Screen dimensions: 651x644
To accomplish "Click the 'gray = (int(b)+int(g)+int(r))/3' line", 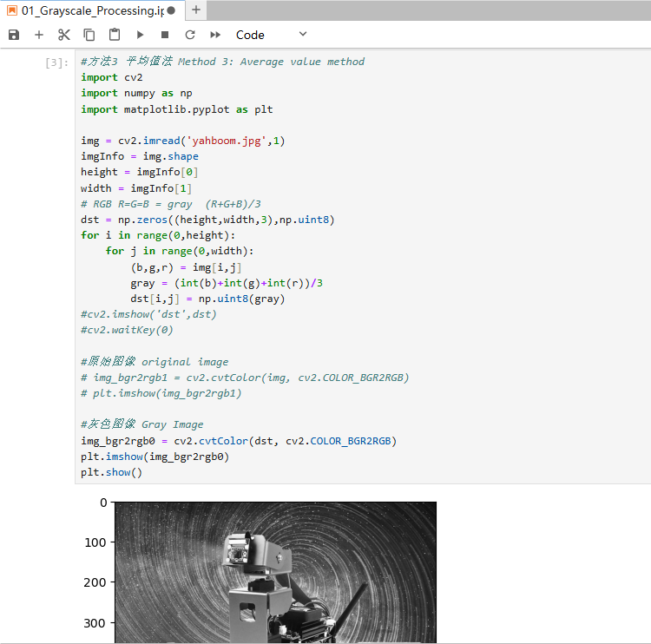I will tap(227, 283).
